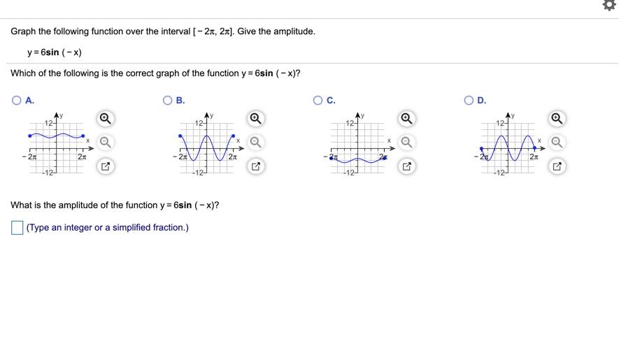Choose answer option D
619x364 pixels.
[x=469, y=100]
